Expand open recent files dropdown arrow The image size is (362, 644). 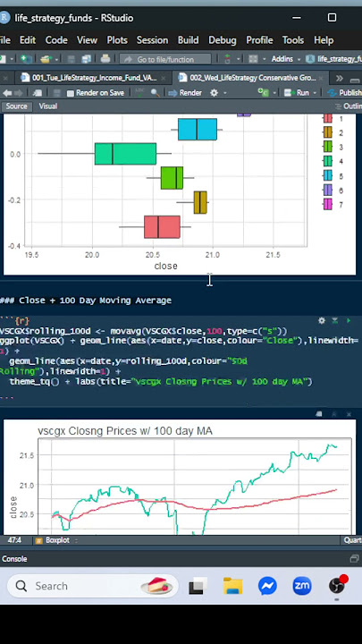pyautogui.click(x=56, y=60)
